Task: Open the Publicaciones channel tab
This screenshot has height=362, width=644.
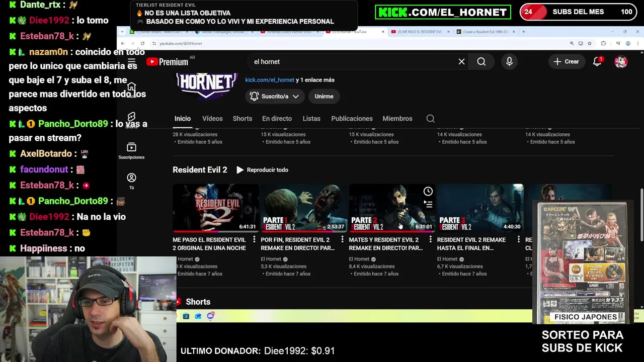Action: [x=352, y=119]
